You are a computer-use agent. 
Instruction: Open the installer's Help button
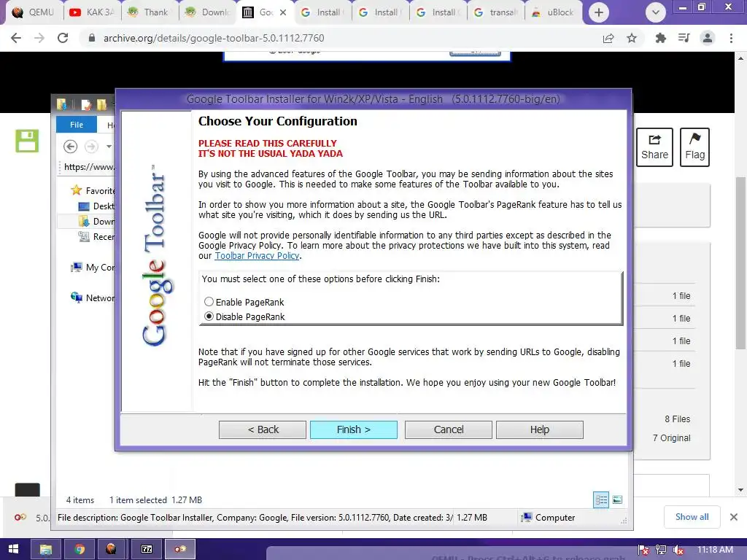coord(540,429)
